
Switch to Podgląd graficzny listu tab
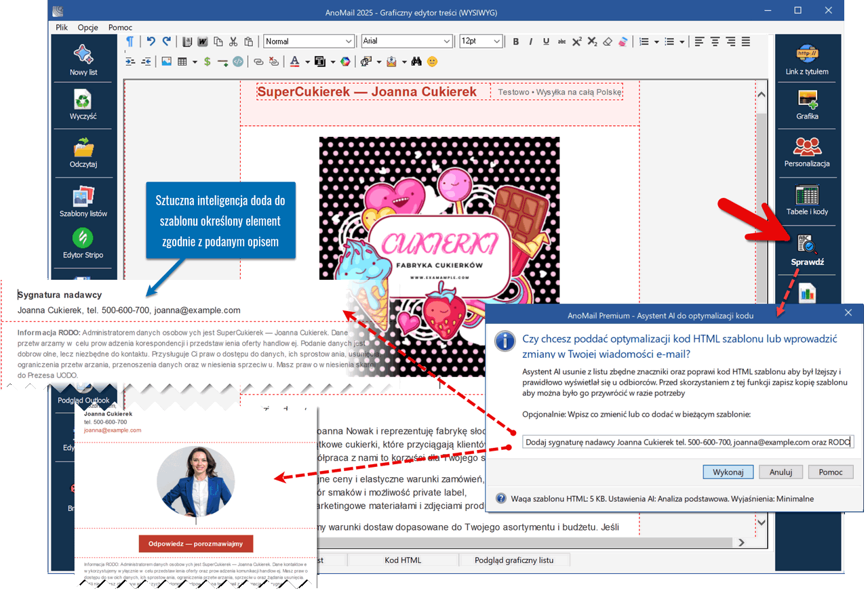point(515,560)
